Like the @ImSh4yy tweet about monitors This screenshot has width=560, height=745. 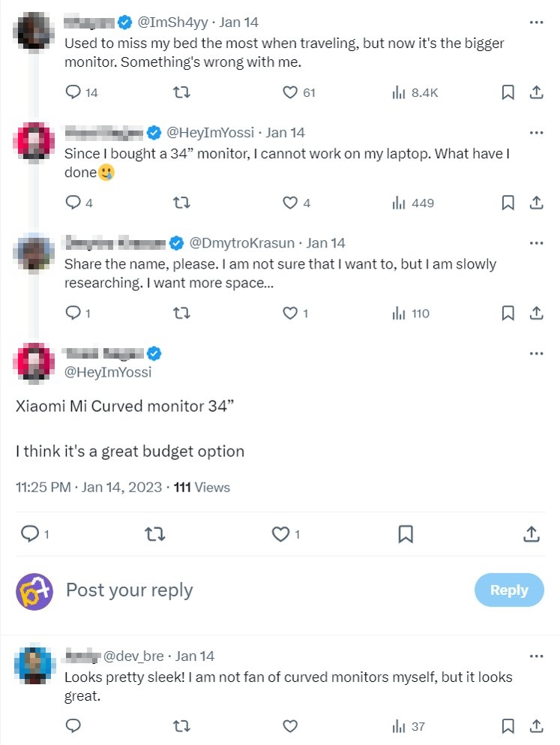coord(291,92)
